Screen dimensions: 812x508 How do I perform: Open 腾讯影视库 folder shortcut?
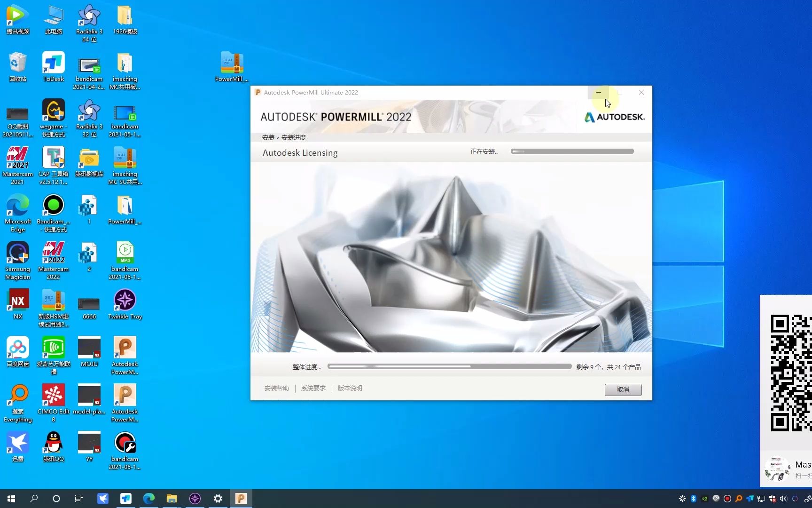(x=89, y=162)
